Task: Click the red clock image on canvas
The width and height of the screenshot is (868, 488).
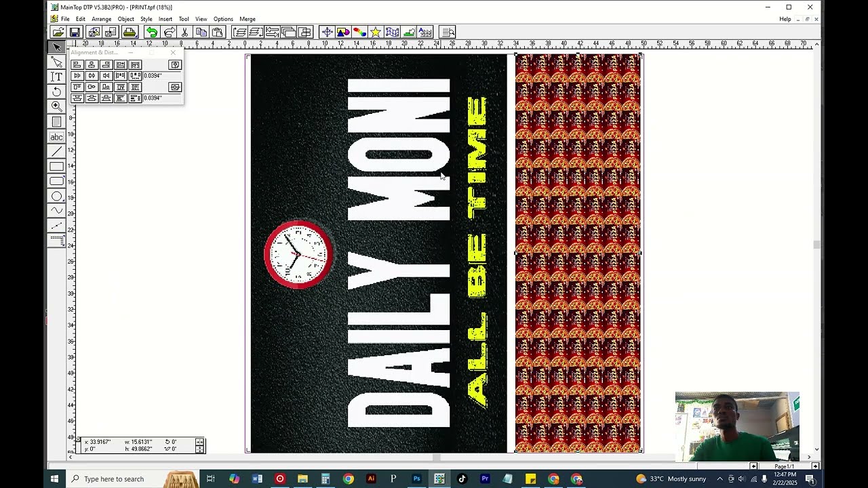Action: pyautogui.click(x=298, y=254)
